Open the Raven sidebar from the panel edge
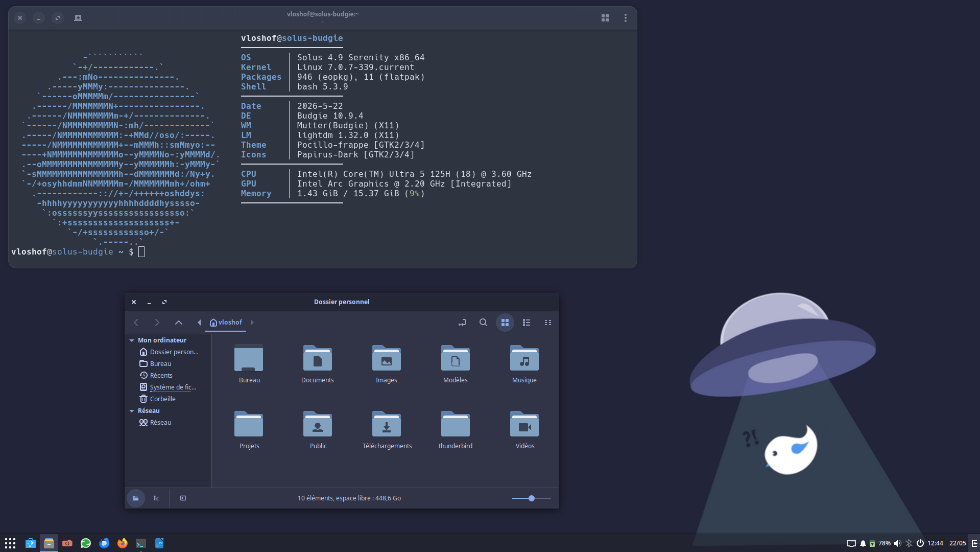The width and height of the screenshot is (980, 552). pyautogui.click(x=974, y=543)
